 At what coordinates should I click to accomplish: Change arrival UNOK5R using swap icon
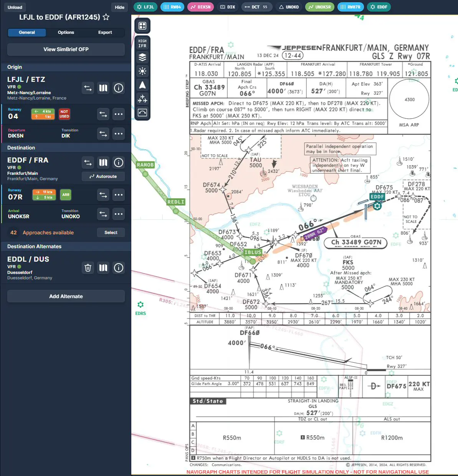coord(103,214)
